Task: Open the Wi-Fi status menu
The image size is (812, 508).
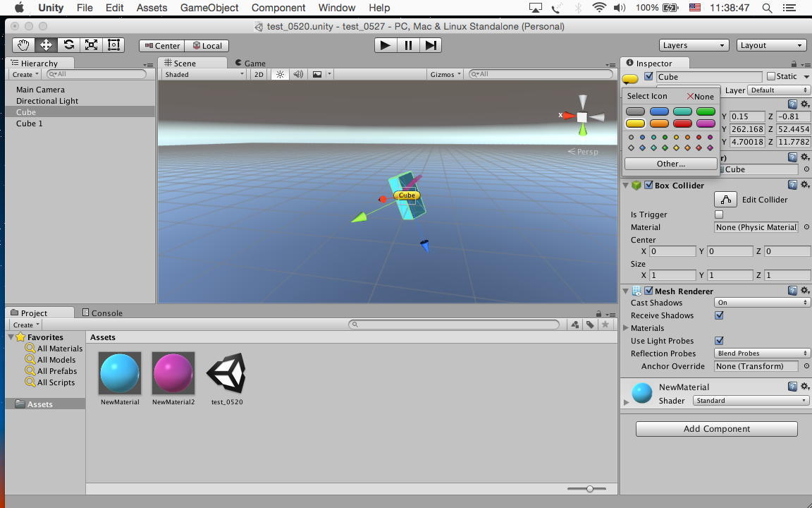Action: click(x=598, y=8)
